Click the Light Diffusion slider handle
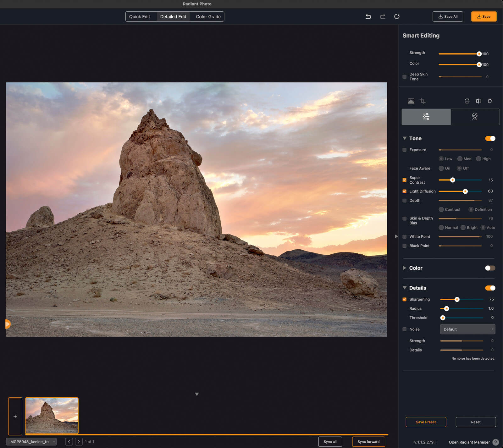503x448 pixels. 465,191
